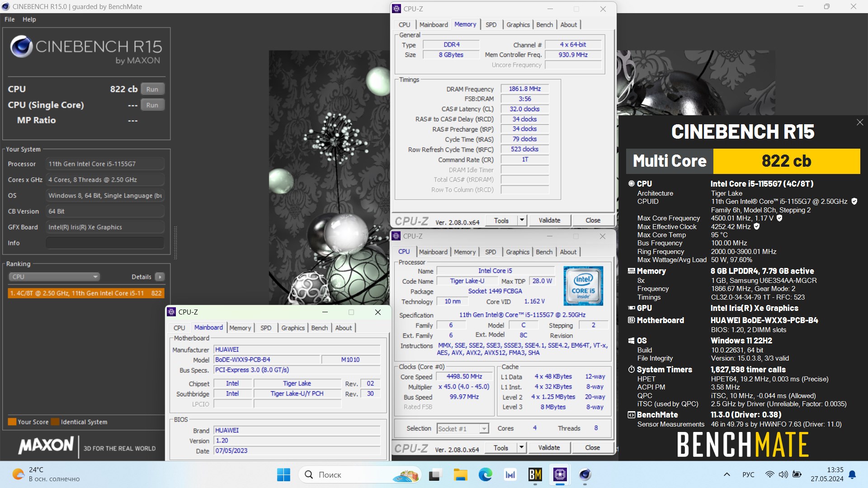This screenshot has width=868, height=488.
Task: Open File Explorer from taskbar
Action: 460,474
